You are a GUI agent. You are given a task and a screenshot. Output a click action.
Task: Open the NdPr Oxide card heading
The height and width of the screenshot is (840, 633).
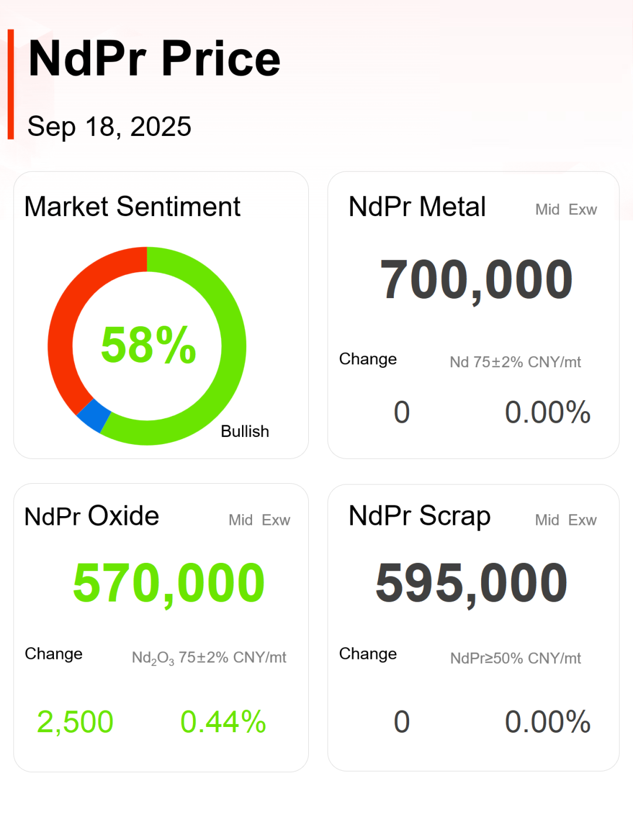click(x=92, y=516)
